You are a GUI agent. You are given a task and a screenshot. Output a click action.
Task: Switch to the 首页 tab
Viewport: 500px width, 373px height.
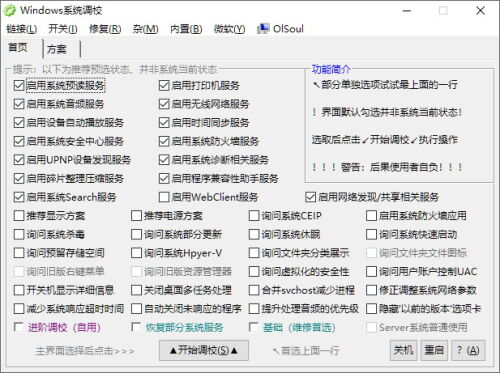coord(18,47)
